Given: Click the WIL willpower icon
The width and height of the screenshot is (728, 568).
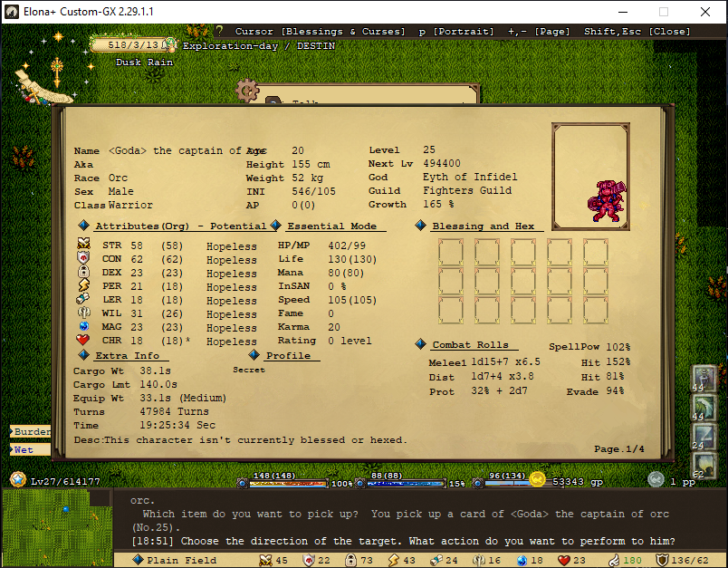Looking at the screenshot, I should click(83, 313).
